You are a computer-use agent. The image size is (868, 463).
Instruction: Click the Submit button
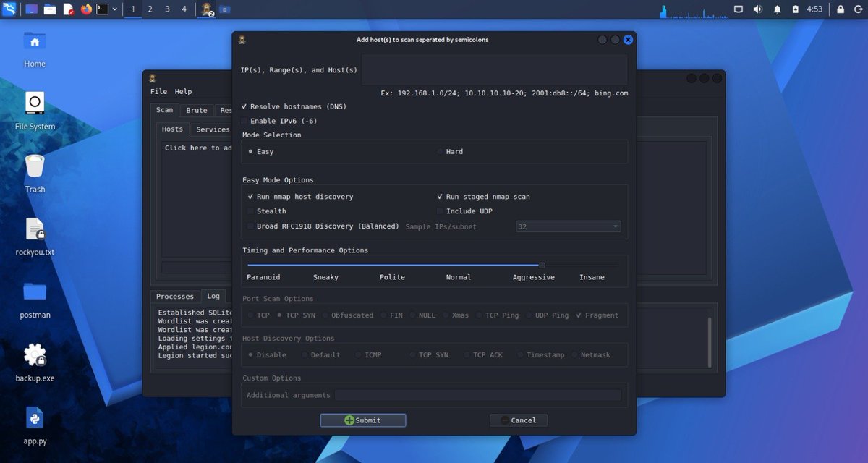tap(363, 420)
